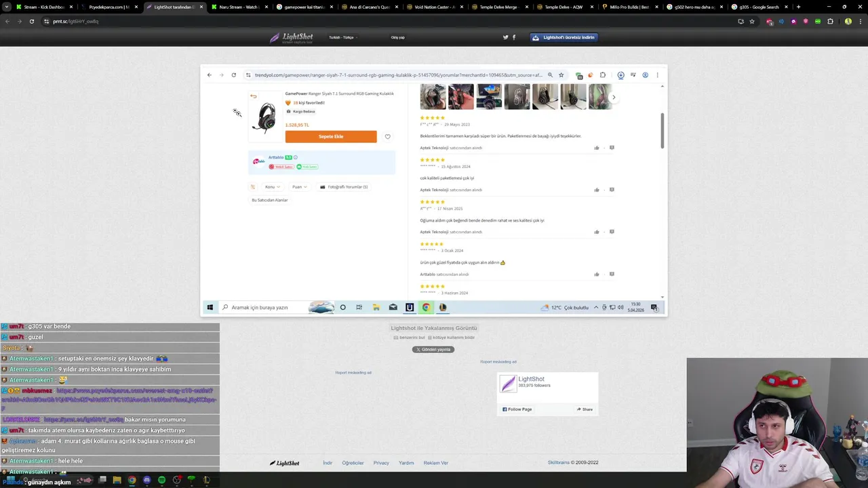Open Discord from the bottom desktop taskbar
The image size is (868, 488).
[146, 480]
